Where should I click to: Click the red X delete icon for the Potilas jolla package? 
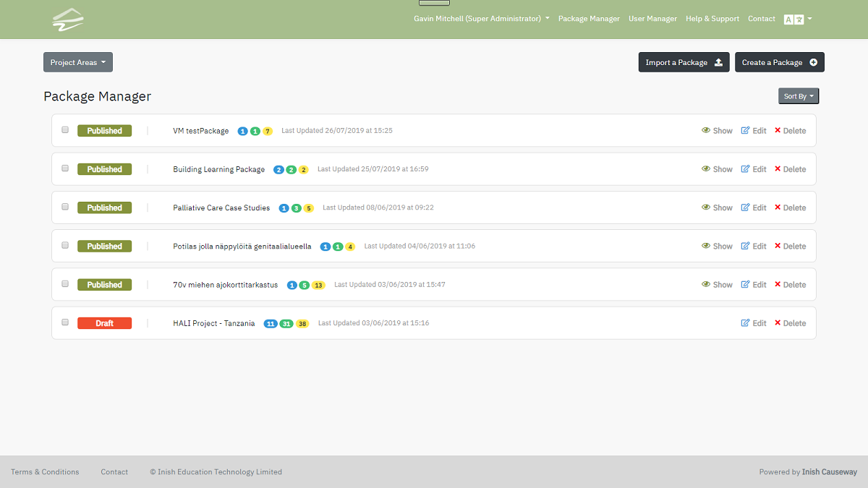pos(778,247)
